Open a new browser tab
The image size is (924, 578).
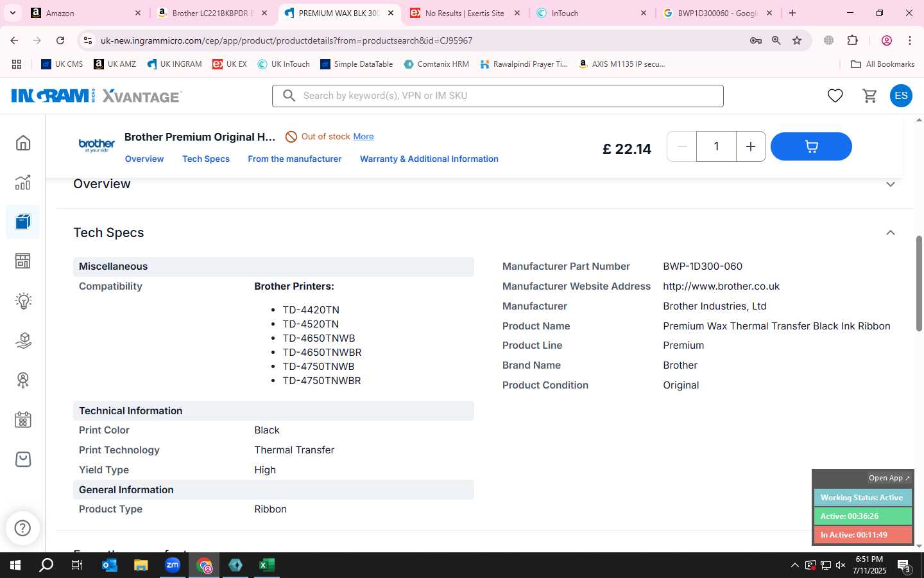792,13
